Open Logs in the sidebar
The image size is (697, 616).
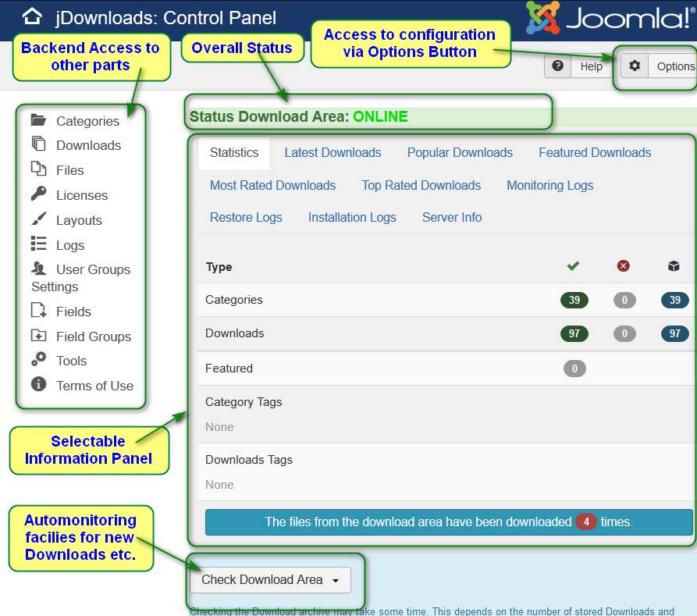coord(71,245)
